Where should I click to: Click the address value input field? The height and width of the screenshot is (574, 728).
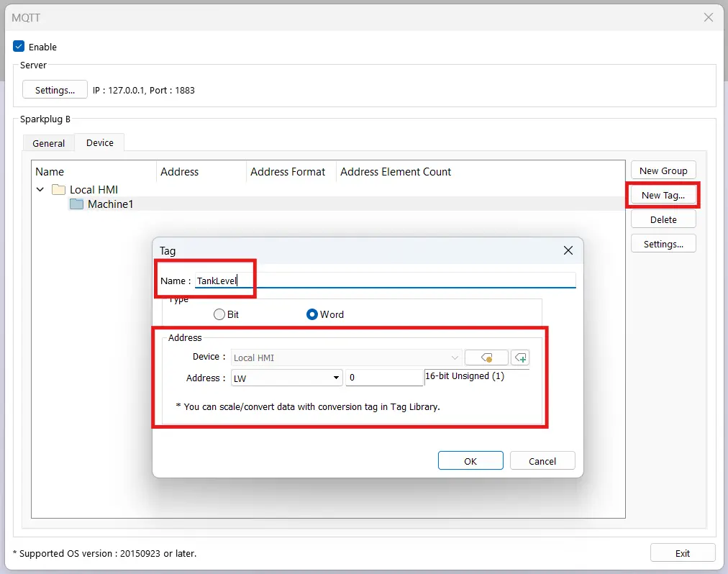[384, 377]
